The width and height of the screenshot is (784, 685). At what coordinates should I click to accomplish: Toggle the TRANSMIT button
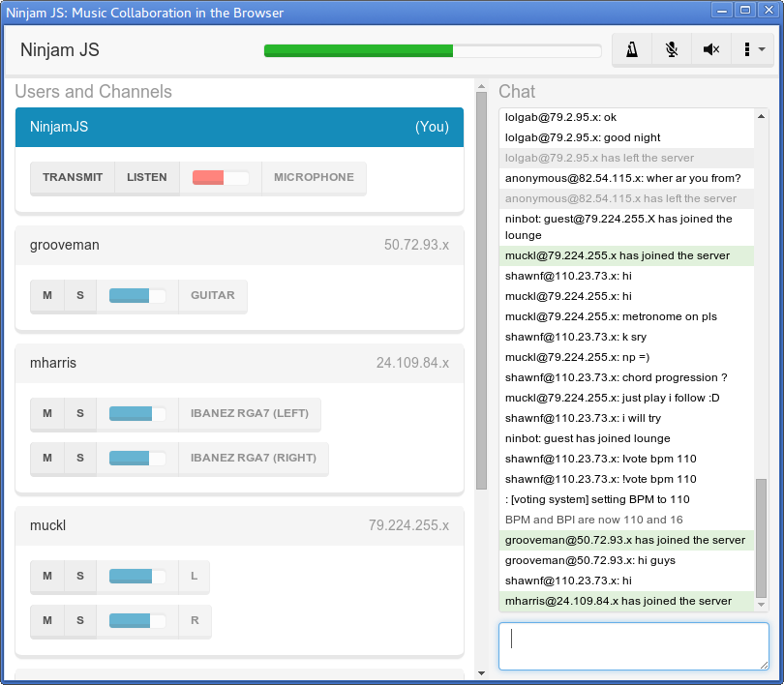click(73, 177)
